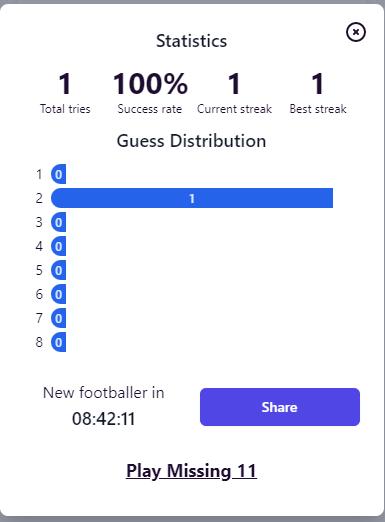Click the zero badge on guess row 1
Screen dimensions: 385x522
click(58, 174)
